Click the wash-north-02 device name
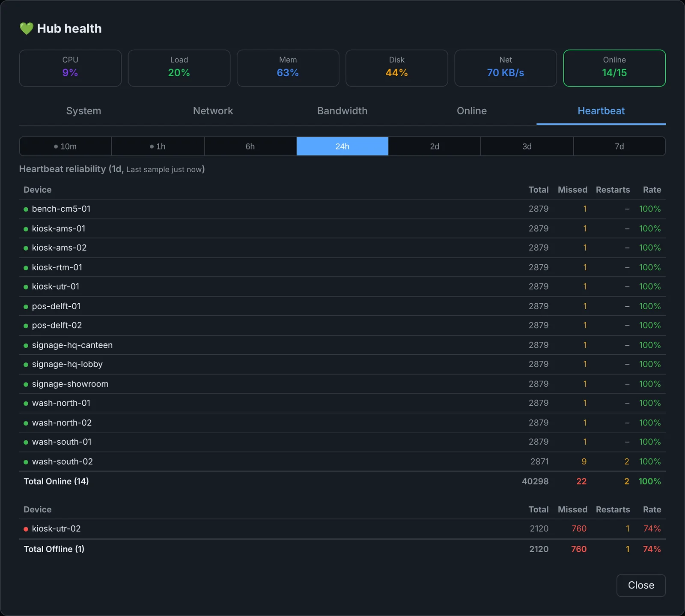Image resolution: width=685 pixels, height=616 pixels. pyautogui.click(x=62, y=423)
